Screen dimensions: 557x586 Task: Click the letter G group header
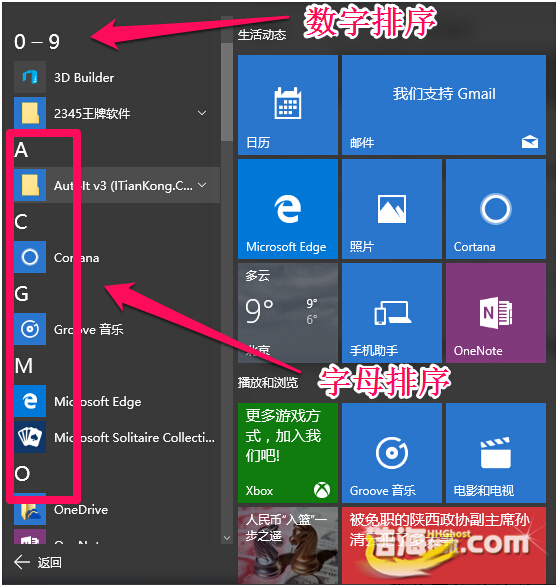(21, 294)
